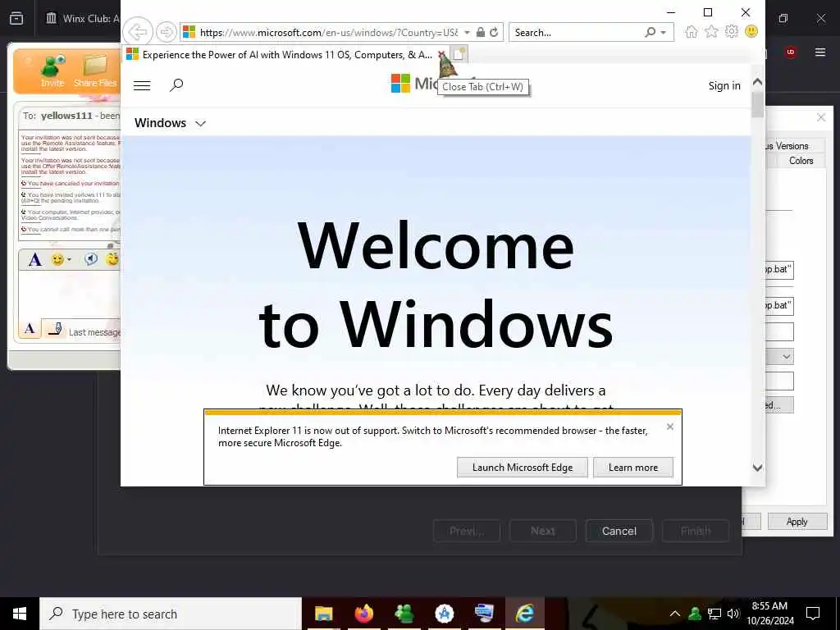Open the Windows Start menu
Screen dimensions: 840x630
pos(20,614)
